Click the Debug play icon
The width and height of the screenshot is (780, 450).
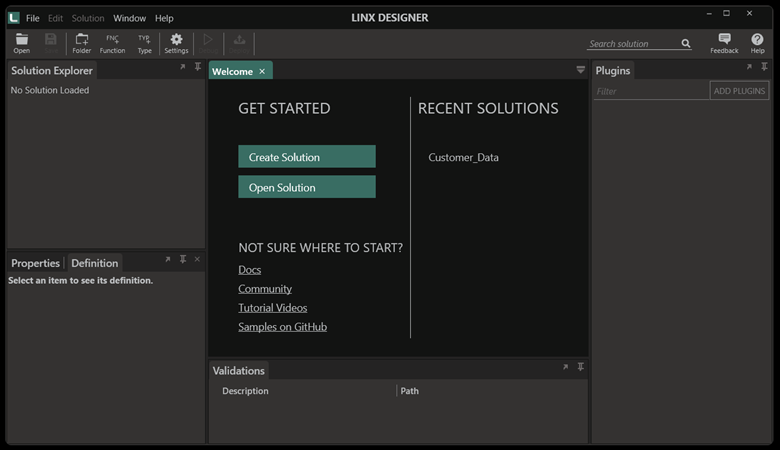coord(208,43)
